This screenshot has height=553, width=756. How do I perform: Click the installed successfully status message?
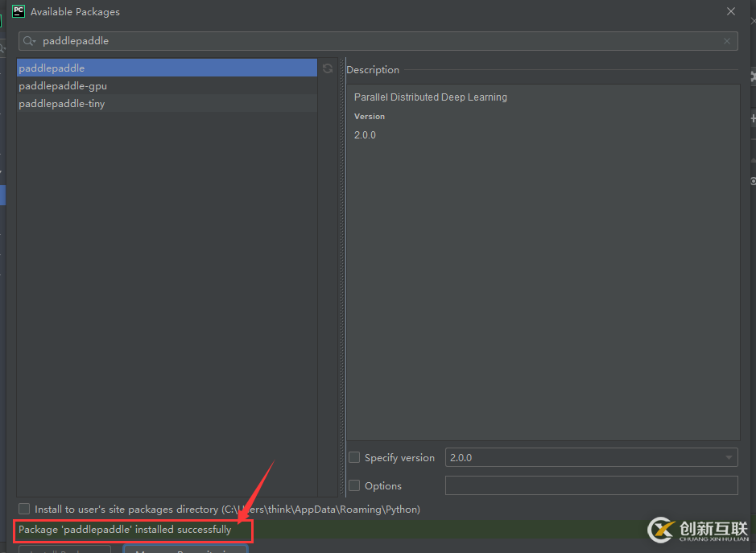pos(125,530)
